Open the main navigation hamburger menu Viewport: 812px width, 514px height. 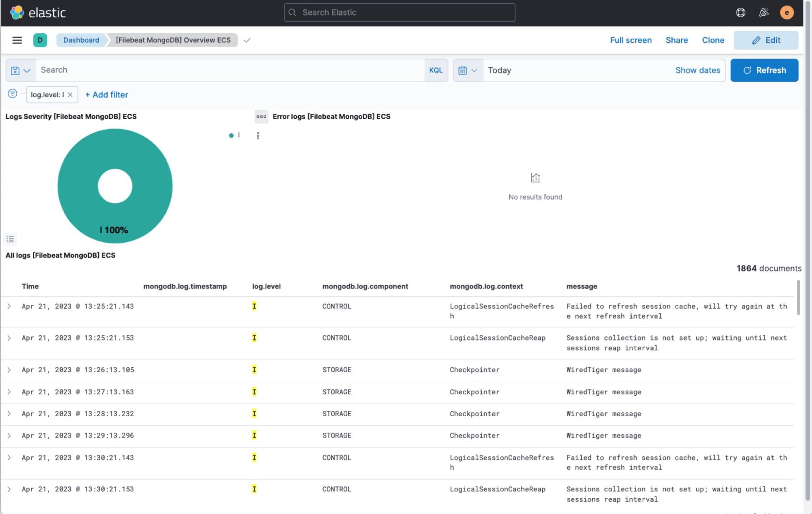[16, 40]
